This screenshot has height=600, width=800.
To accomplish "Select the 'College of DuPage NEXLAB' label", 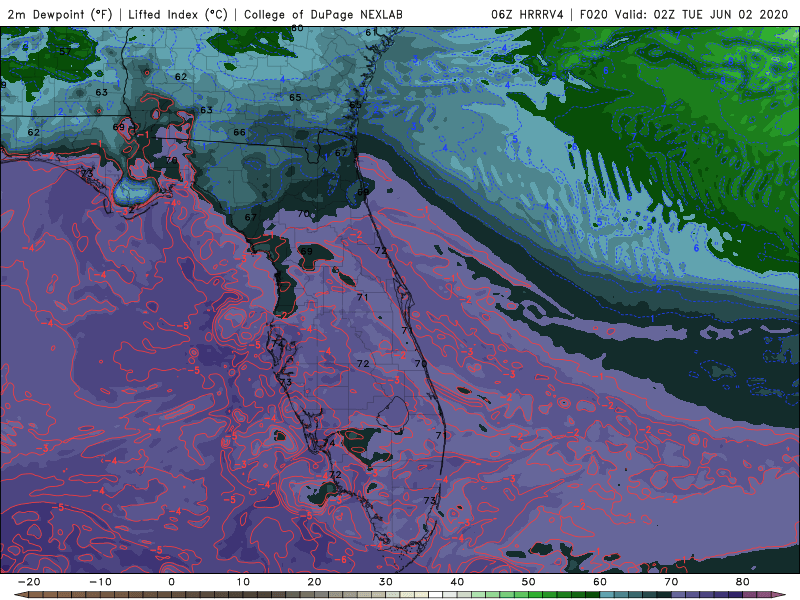I will [323, 14].
